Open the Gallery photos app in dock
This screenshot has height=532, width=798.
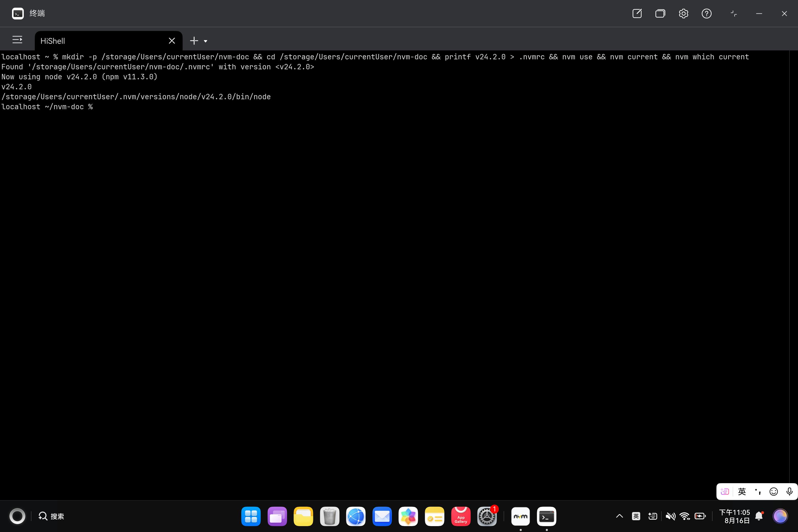coord(408,516)
